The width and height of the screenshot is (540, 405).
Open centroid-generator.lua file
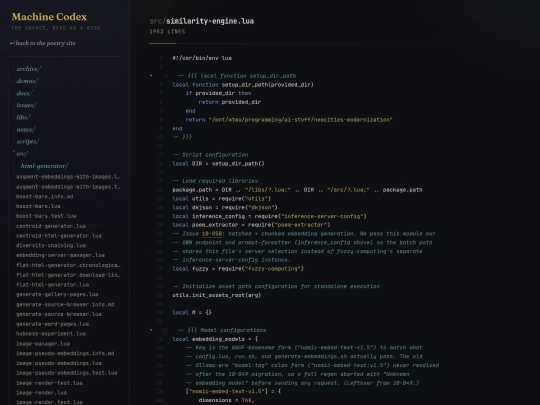tap(51, 226)
